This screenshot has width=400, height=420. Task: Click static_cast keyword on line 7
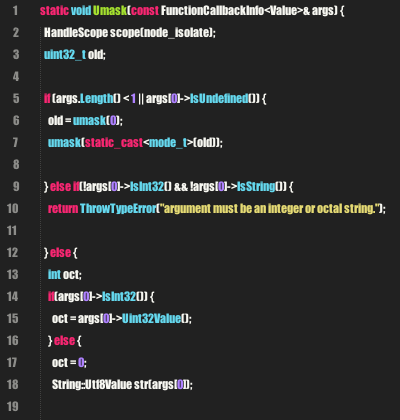(x=114, y=143)
